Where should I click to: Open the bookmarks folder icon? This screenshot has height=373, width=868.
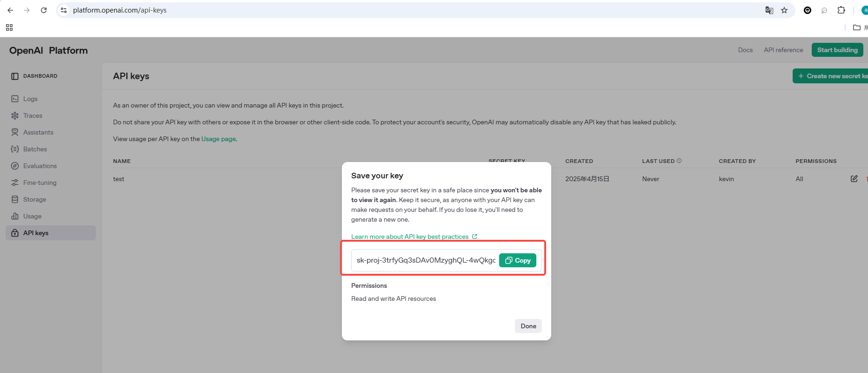[x=857, y=27]
